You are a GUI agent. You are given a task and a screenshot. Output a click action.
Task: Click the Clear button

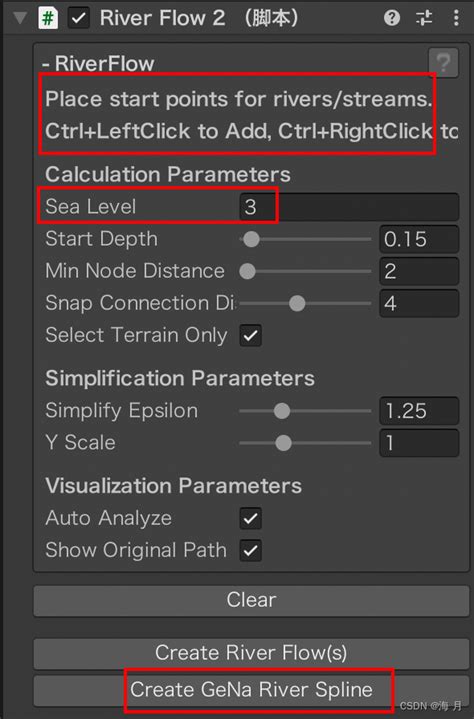(x=251, y=600)
